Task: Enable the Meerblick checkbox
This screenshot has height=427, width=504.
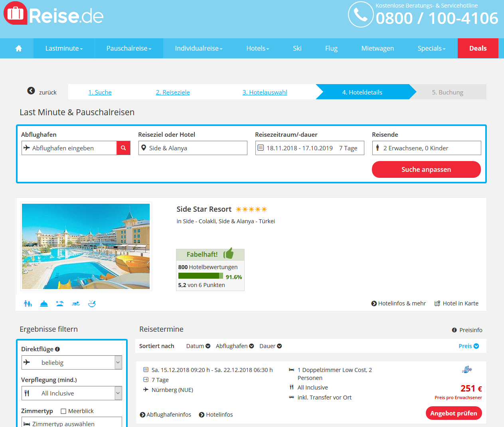Action: (63, 411)
